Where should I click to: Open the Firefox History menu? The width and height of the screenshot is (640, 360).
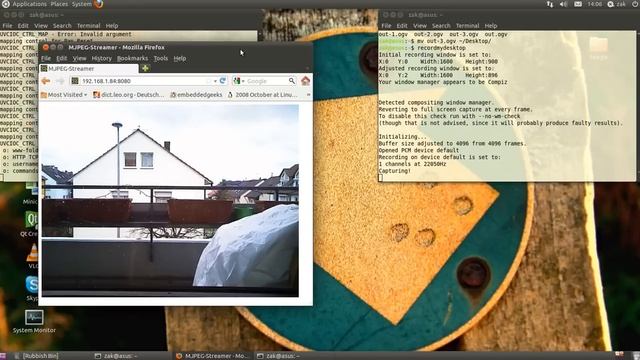[x=102, y=58]
